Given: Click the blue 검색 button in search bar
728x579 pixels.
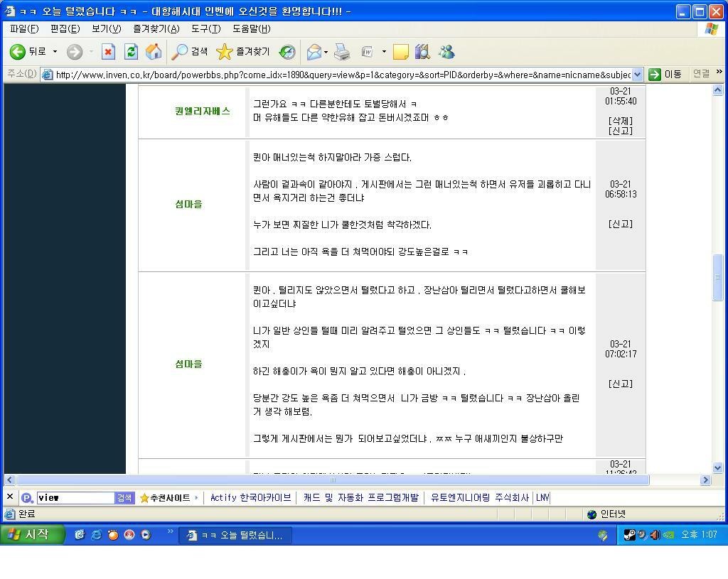Looking at the screenshot, I should click(x=124, y=498).
